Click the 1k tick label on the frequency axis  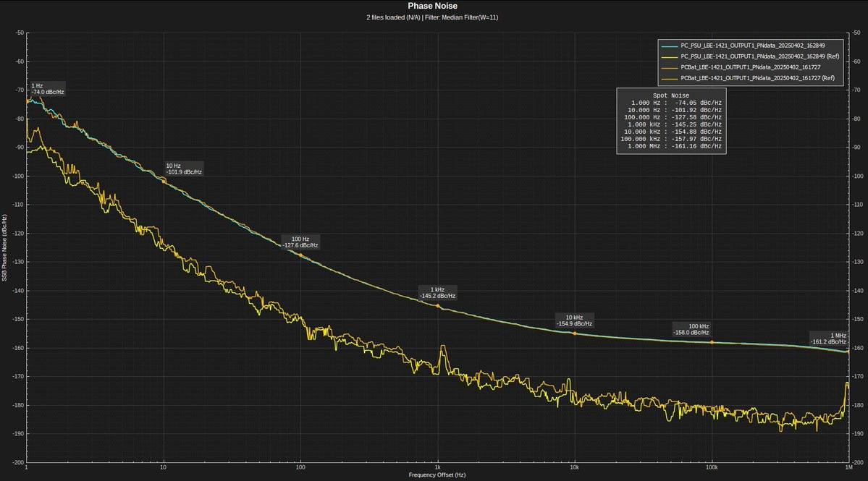(x=437, y=468)
